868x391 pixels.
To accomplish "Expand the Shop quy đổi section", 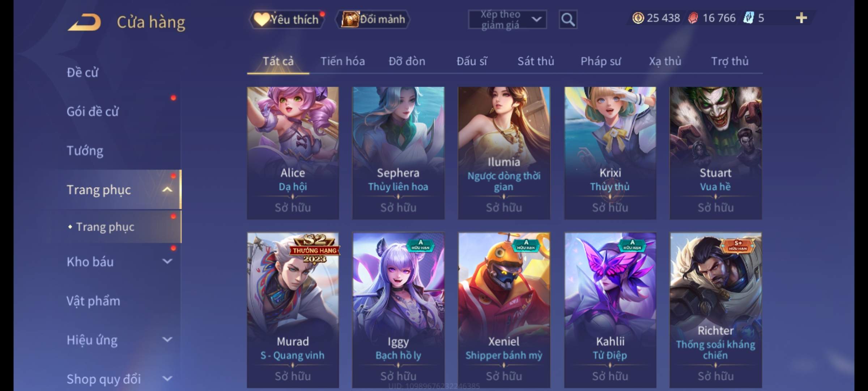I will (x=167, y=379).
